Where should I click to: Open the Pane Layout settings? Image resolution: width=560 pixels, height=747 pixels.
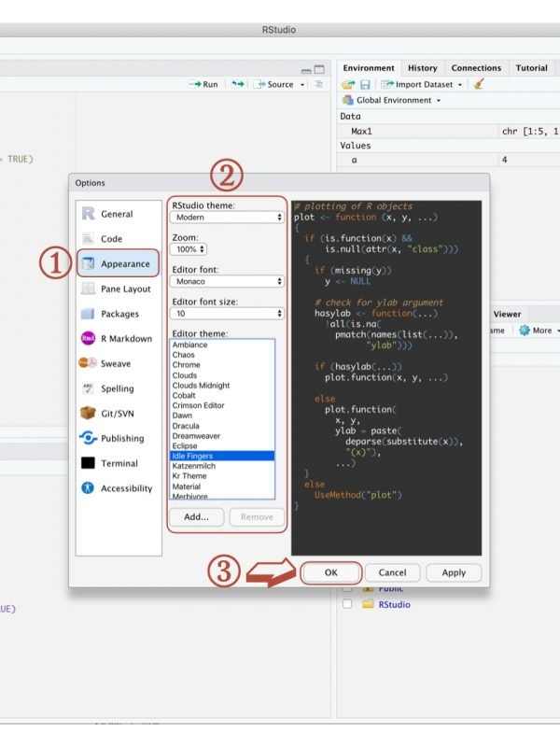(x=125, y=289)
